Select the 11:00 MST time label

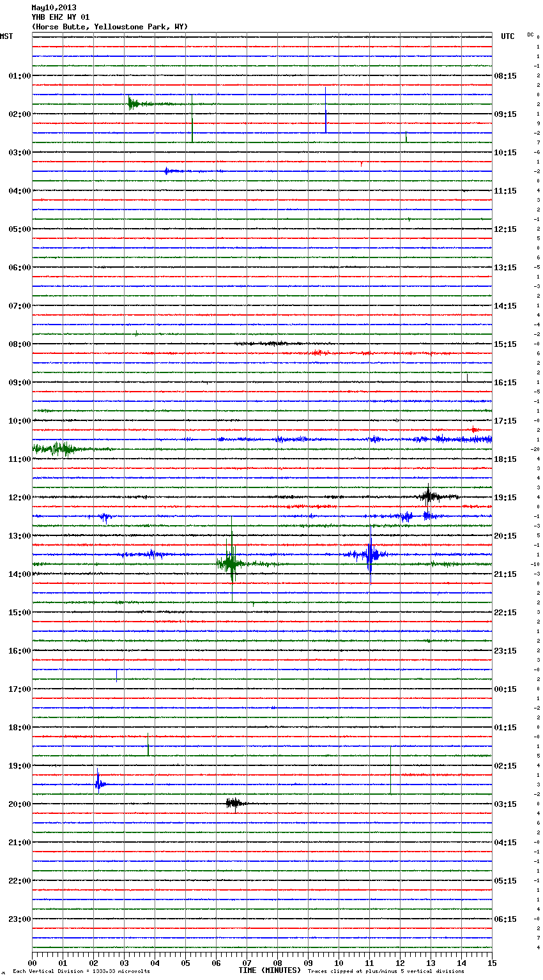[20, 459]
